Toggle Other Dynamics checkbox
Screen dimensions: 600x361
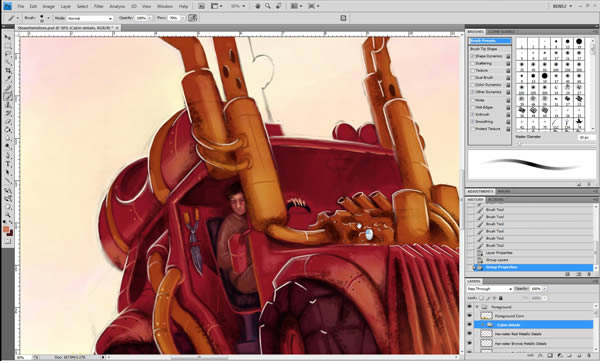[473, 92]
